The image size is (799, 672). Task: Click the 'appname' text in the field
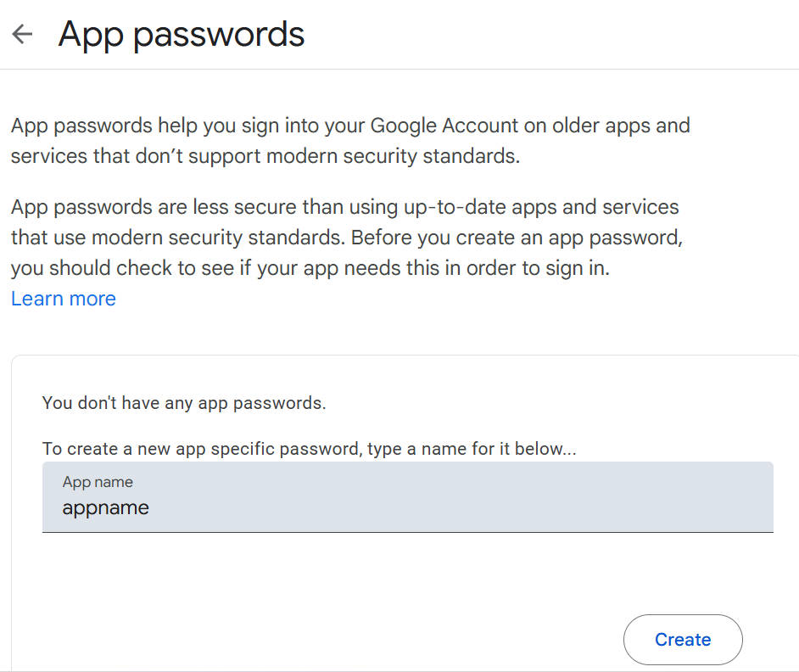click(x=105, y=508)
